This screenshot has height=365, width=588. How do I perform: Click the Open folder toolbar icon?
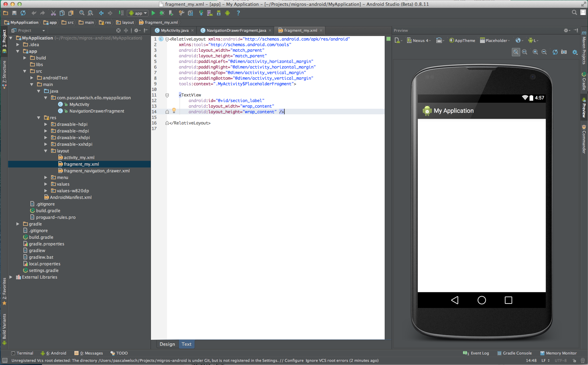(x=6, y=13)
